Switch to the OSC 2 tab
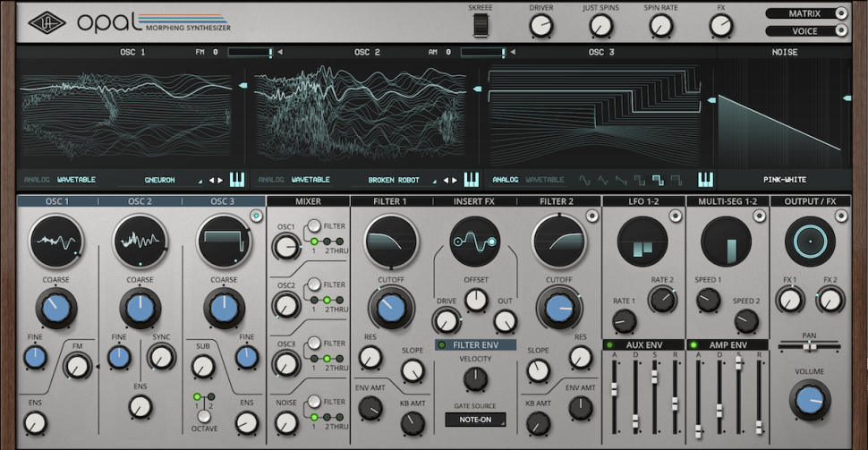Viewport: 868px width, 450px height. tap(140, 201)
